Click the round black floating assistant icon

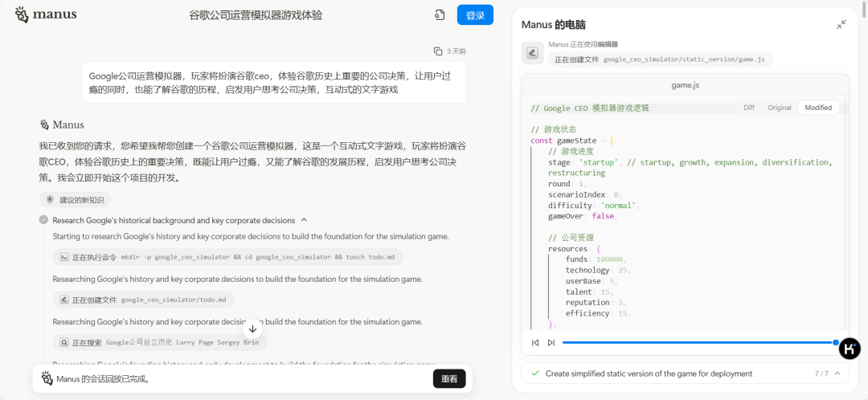pyautogui.click(x=850, y=348)
